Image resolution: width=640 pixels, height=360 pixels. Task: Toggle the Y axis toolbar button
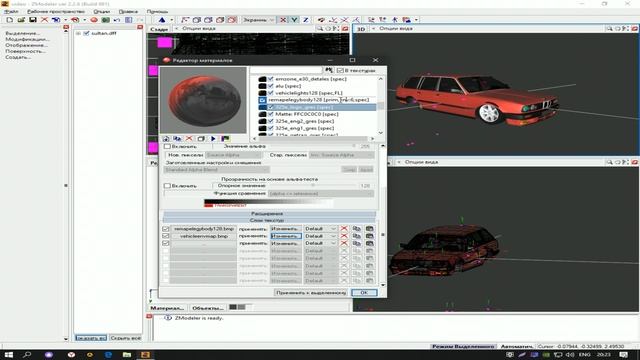[x=294, y=20]
